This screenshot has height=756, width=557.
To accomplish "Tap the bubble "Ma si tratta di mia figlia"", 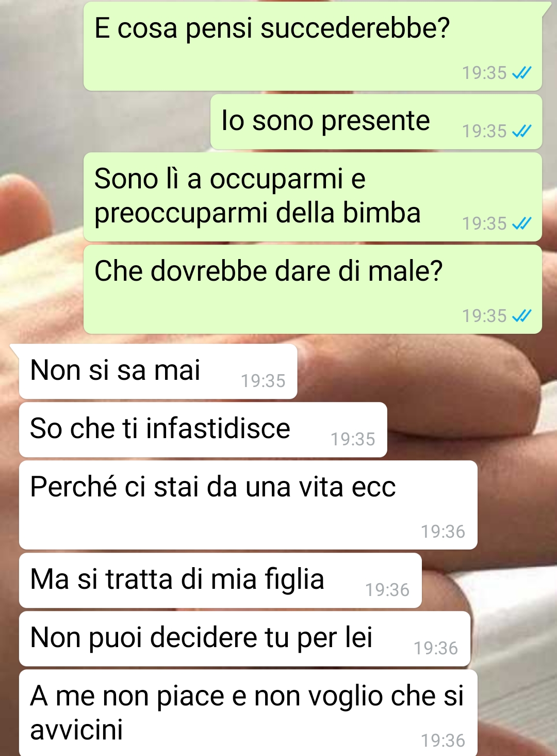I will [220, 581].
